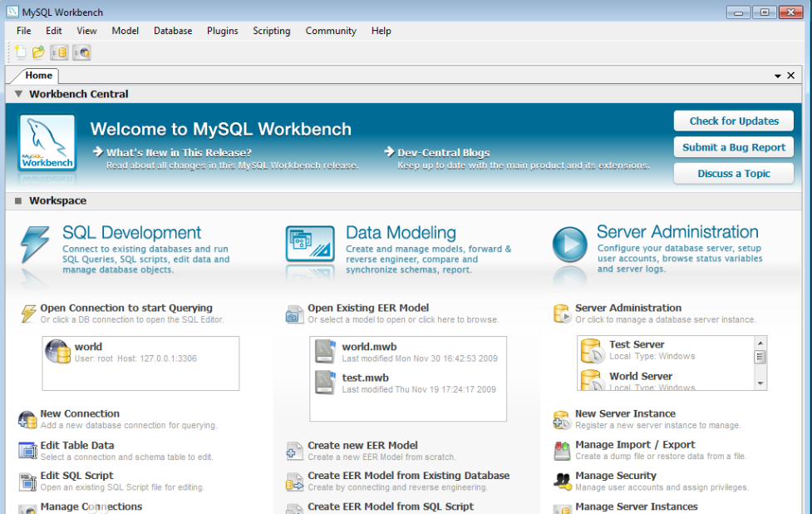Open the Dev-Central Blogs link
The width and height of the screenshot is (812, 514).
(443, 153)
